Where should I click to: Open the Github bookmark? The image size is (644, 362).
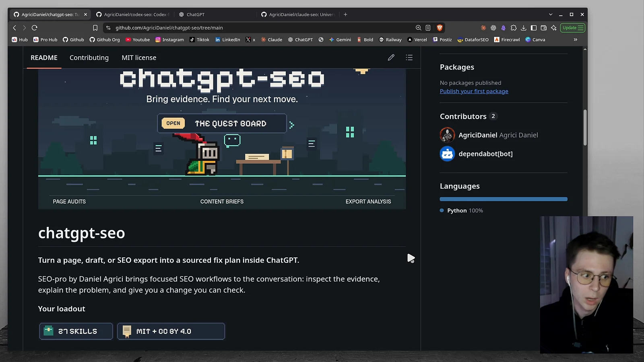[x=73, y=40]
